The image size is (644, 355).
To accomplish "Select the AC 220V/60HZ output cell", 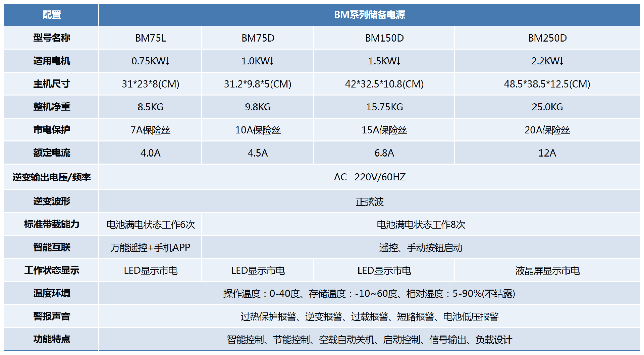I will coord(369,177).
